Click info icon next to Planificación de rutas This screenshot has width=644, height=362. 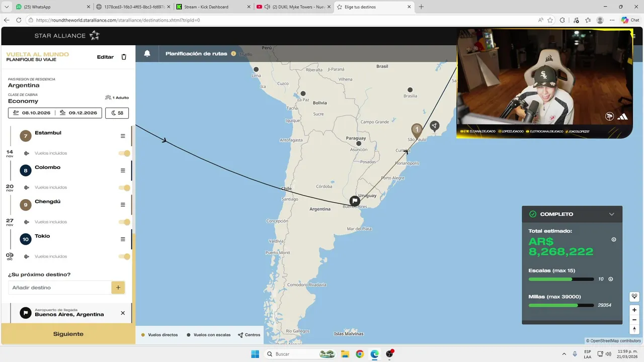click(x=233, y=54)
